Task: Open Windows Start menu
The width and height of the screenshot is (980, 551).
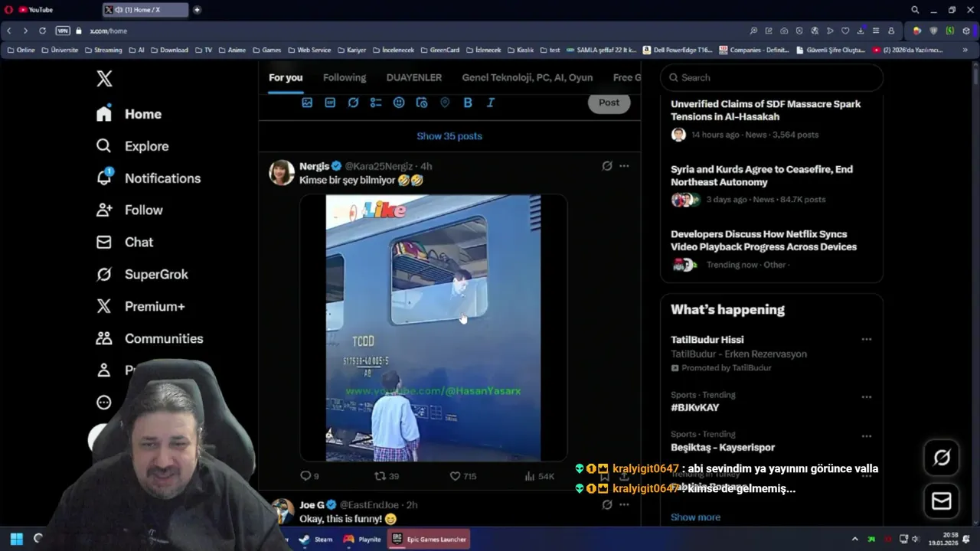Action: tap(16, 539)
